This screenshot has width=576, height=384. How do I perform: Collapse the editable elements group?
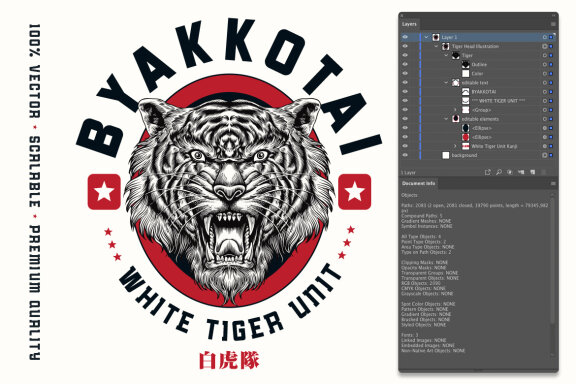pos(446,119)
